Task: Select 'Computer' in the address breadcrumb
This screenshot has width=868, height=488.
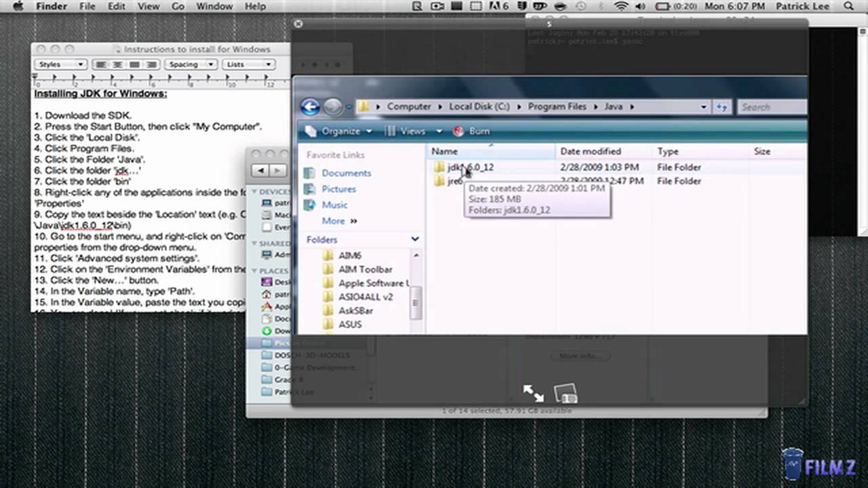Action: coord(409,106)
